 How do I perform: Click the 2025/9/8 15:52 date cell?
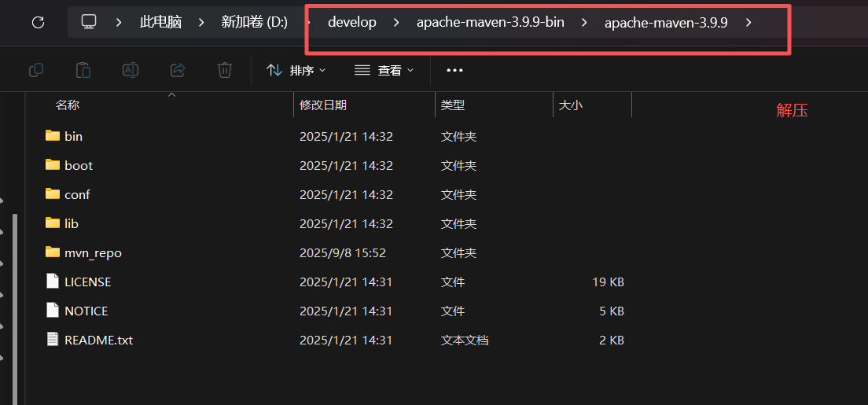343,252
